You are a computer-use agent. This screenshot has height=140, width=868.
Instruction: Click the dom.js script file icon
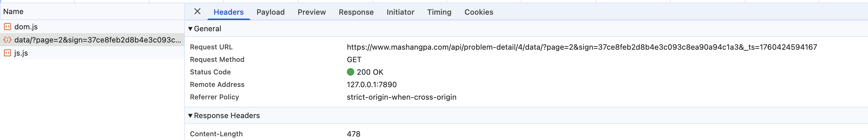(x=7, y=27)
